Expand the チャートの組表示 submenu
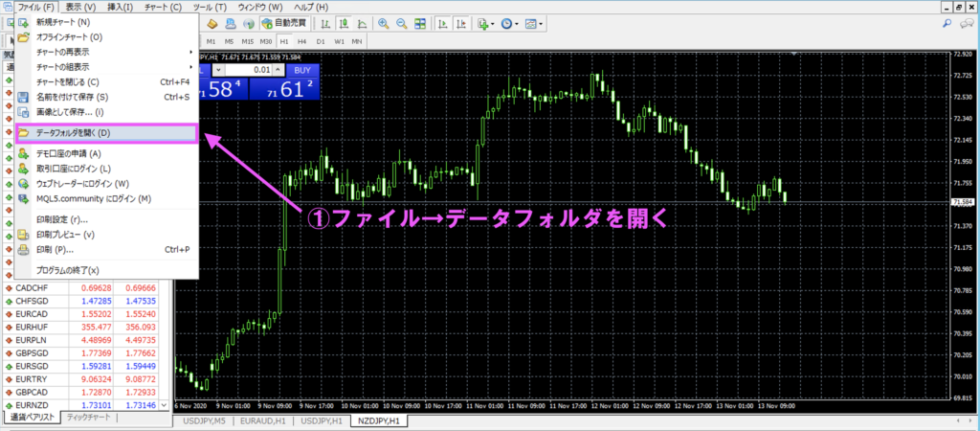Screen dimensions: 980x431 tap(106, 66)
